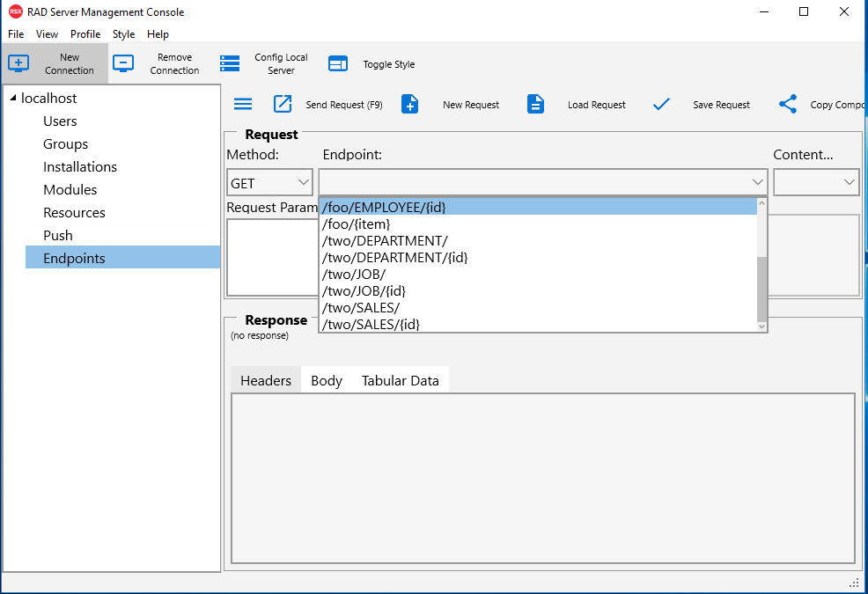Click the Remove Connection label

click(174, 63)
